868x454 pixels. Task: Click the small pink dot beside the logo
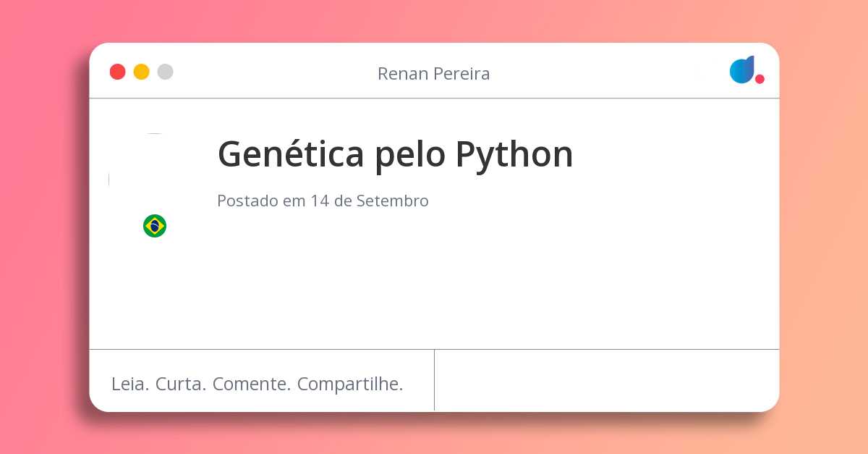[x=759, y=79]
